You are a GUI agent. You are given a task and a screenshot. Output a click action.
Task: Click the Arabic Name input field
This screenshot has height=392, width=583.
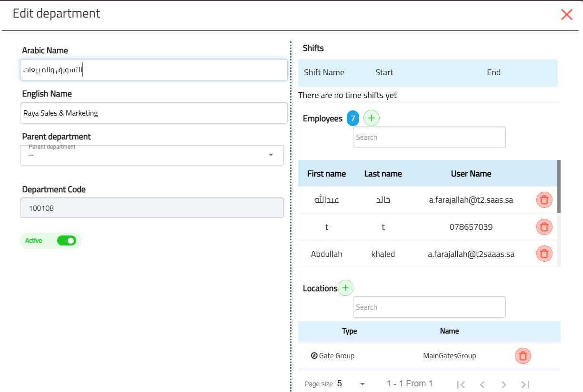pyautogui.click(x=153, y=70)
